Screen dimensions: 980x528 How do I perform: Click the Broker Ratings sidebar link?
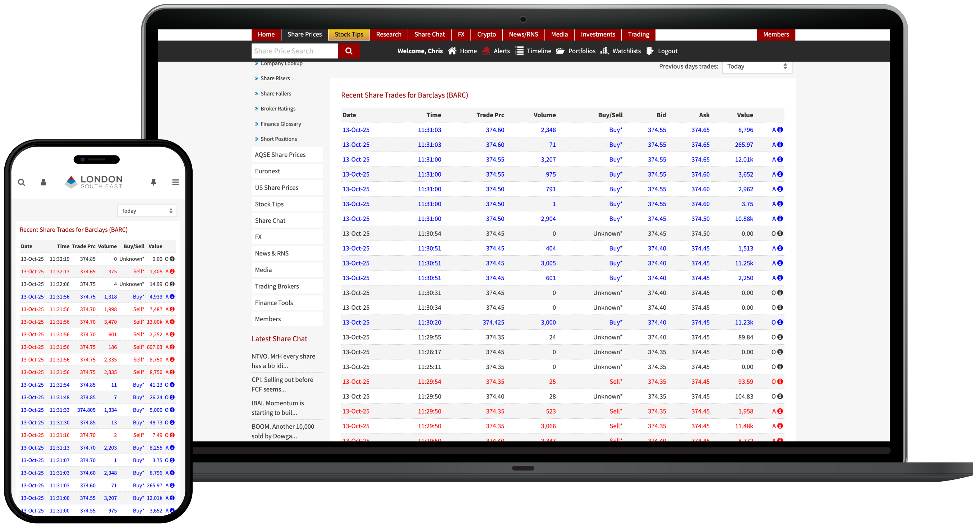point(278,109)
